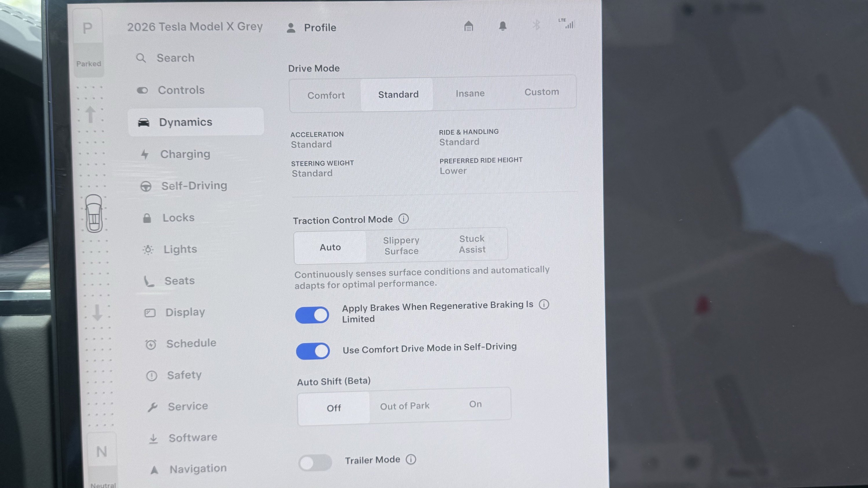Screen dimensions: 868x488
Task: Tap the Seats seat icon
Action: (149, 281)
